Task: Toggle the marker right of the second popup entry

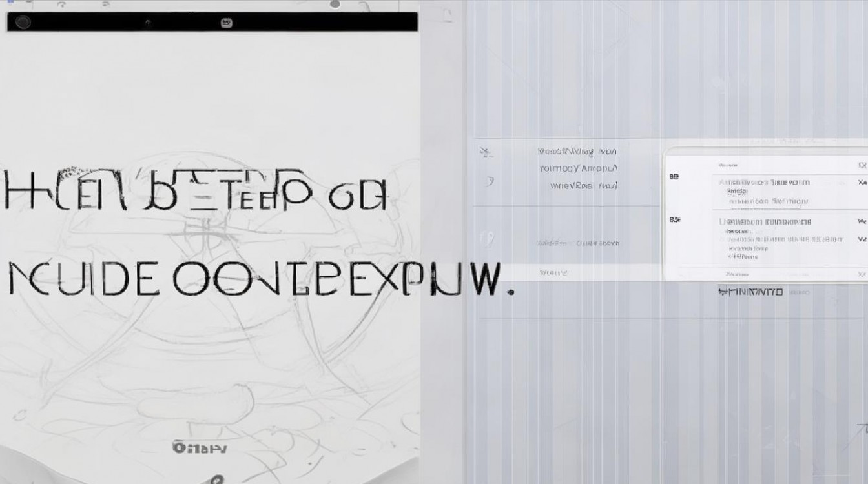Action: (862, 221)
